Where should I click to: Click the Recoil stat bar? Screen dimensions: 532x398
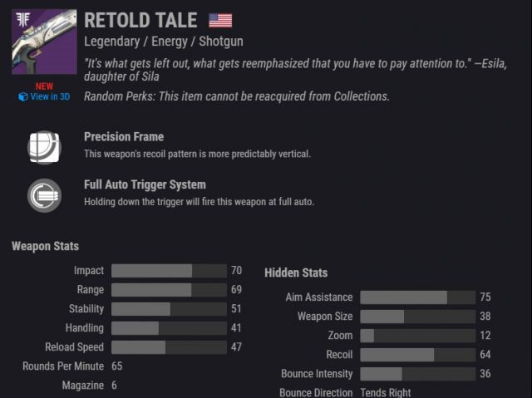pyautogui.click(x=417, y=355)
